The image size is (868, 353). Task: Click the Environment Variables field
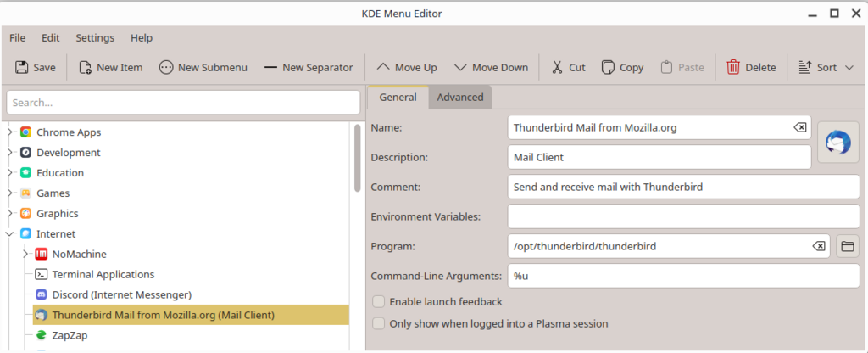(x=684, y=216)
